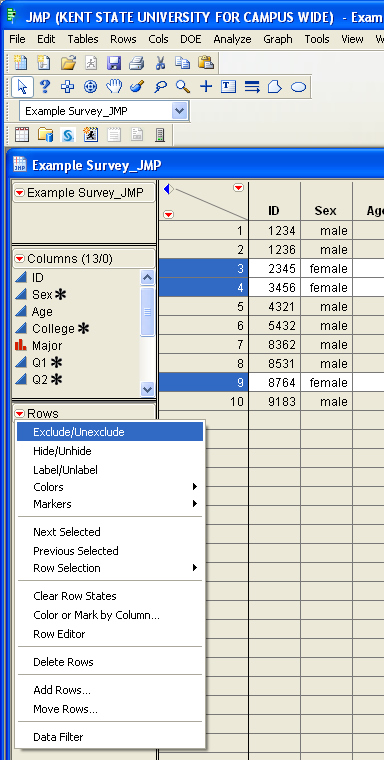The width and height of the screenshot is (384, 760).
Task: Choose Hide/Unhide from the Rows menu
Action: [x=110, y=451]
